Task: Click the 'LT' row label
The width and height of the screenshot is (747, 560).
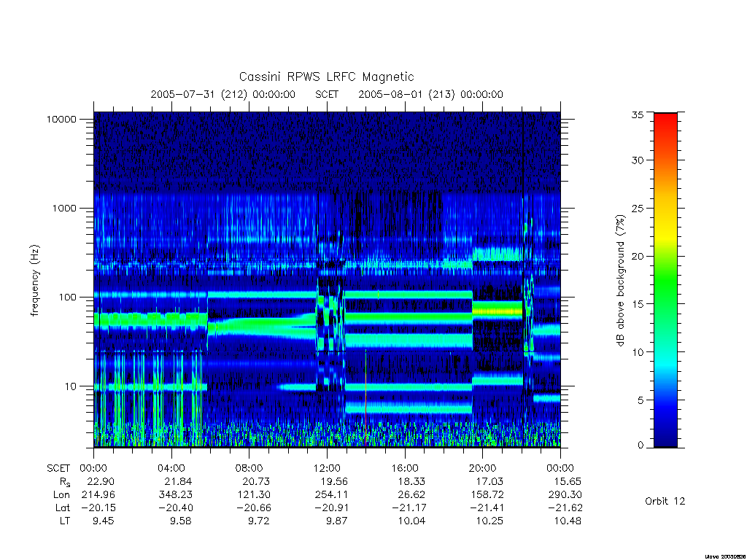Action: [64, 521]
